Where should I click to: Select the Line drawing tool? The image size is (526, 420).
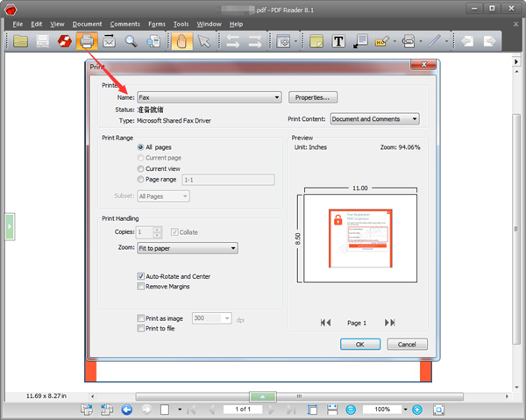coord(435,41)
